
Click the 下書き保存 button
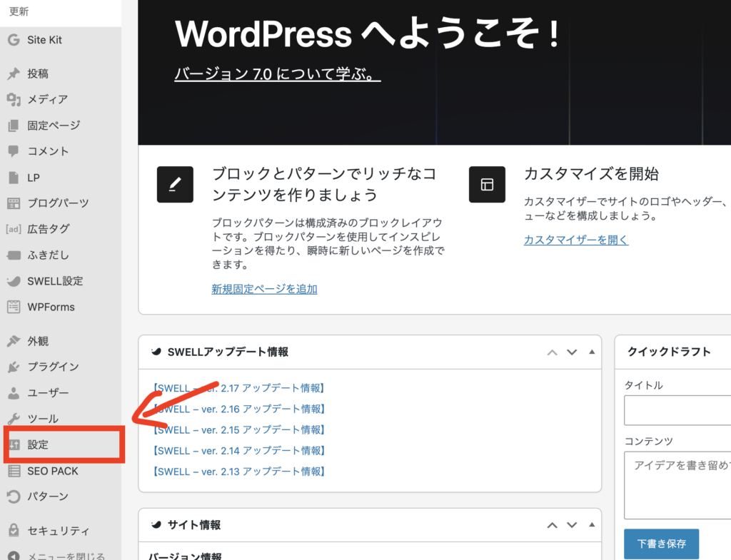point(661,544)
